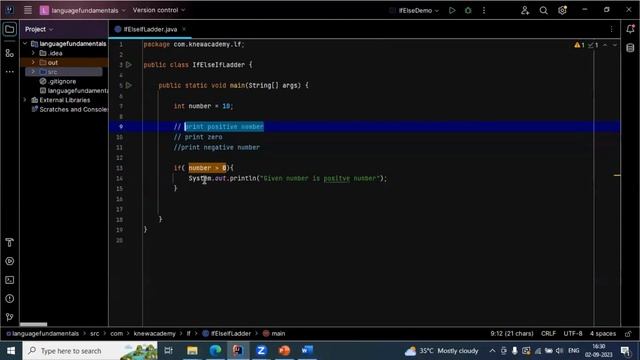Select Scratches and Consoles
Viewport: 640px width, 360px height.
pos(70,109)
